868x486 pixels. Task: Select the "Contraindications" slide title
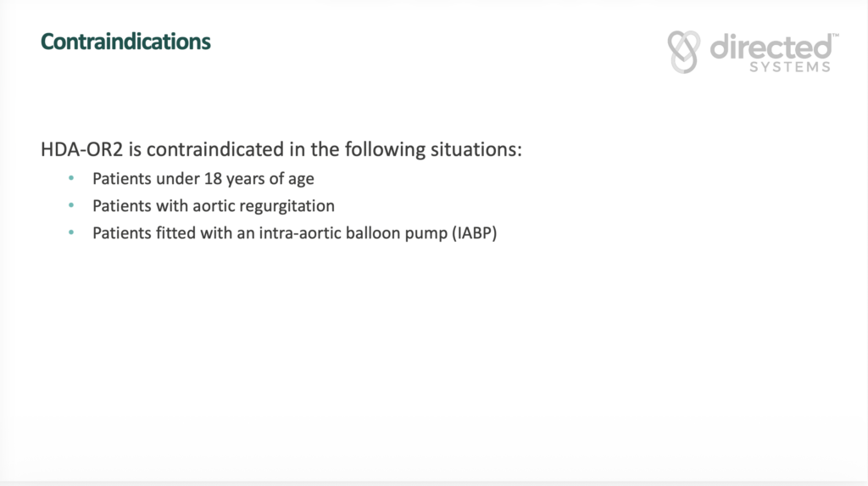[x=125, y=41]
